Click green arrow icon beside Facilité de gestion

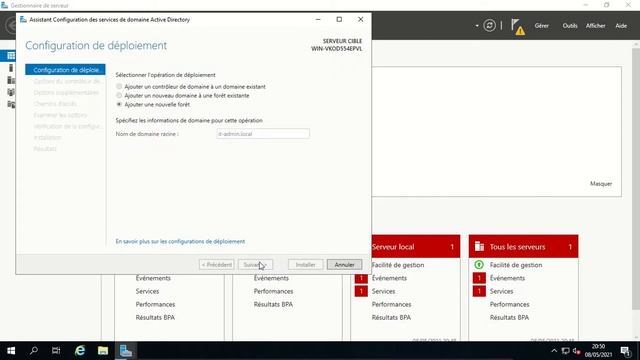coord(479,265)
